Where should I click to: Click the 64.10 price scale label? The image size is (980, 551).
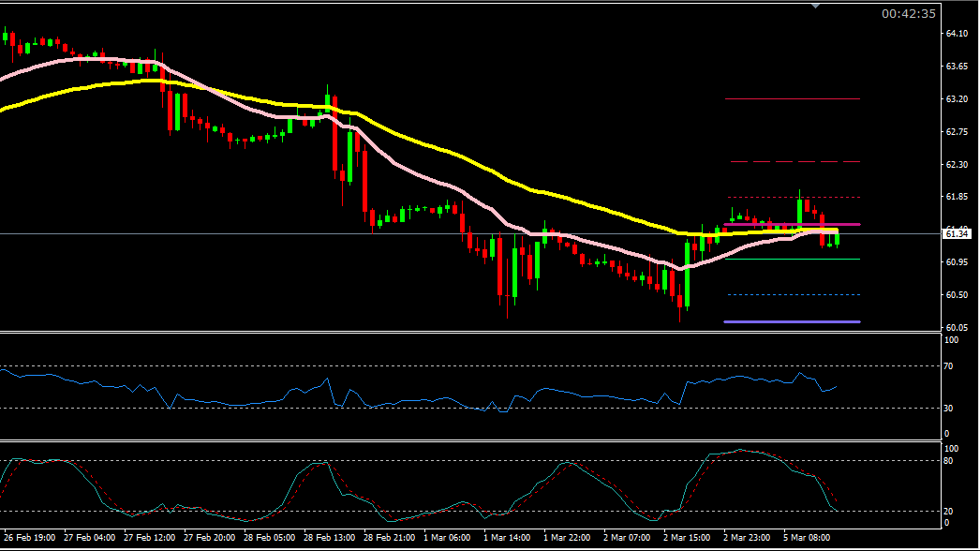[x=957, y=33]
